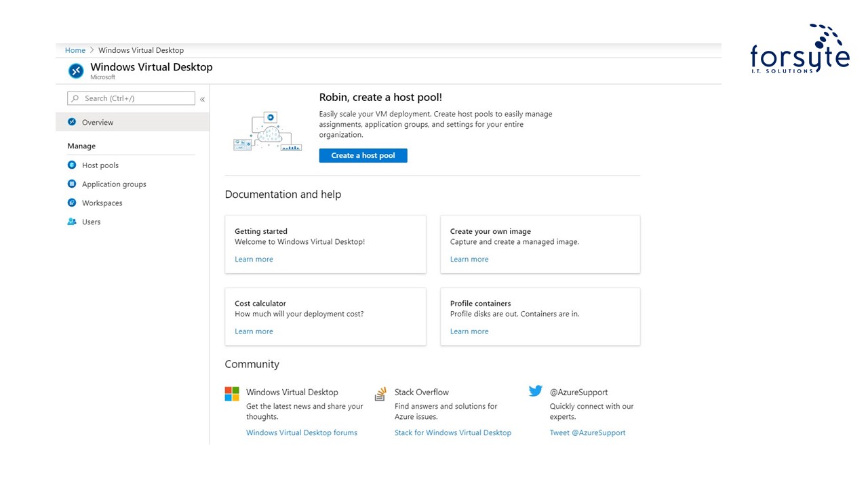This screenshot has height=488, width=868.
Task: Select Workspaces in the sidebar
Action: [102, 203]
